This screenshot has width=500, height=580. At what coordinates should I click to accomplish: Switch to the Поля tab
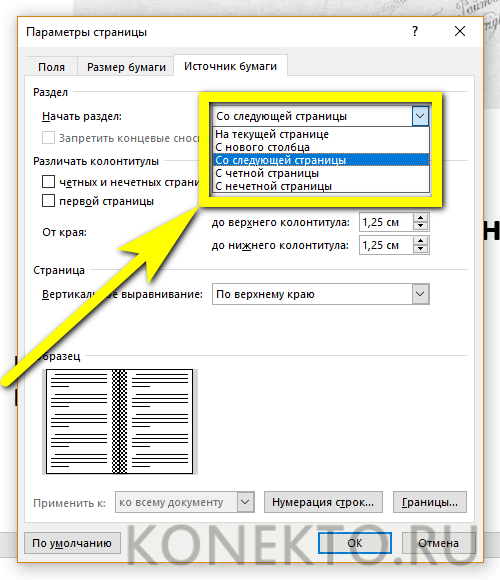[51, 67]
